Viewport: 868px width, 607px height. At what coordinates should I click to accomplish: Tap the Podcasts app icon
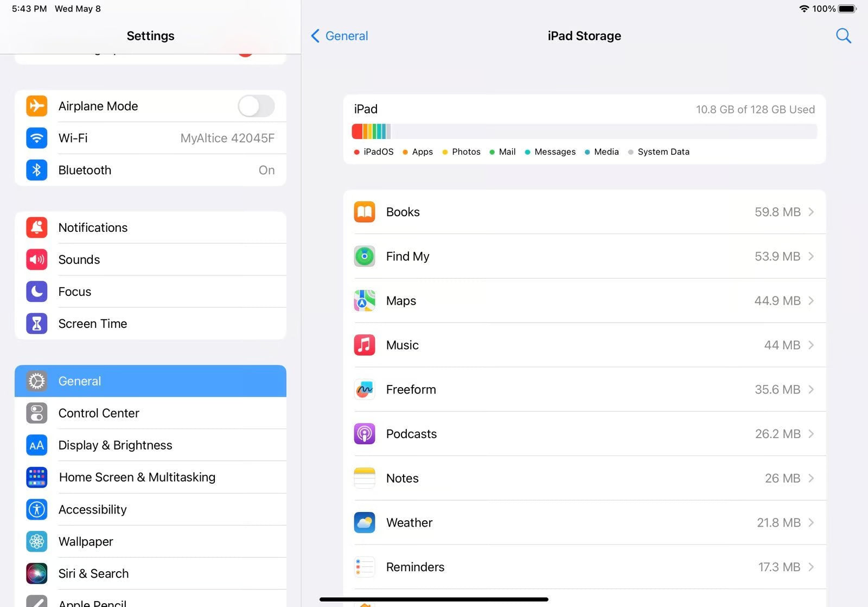point(364,434)
